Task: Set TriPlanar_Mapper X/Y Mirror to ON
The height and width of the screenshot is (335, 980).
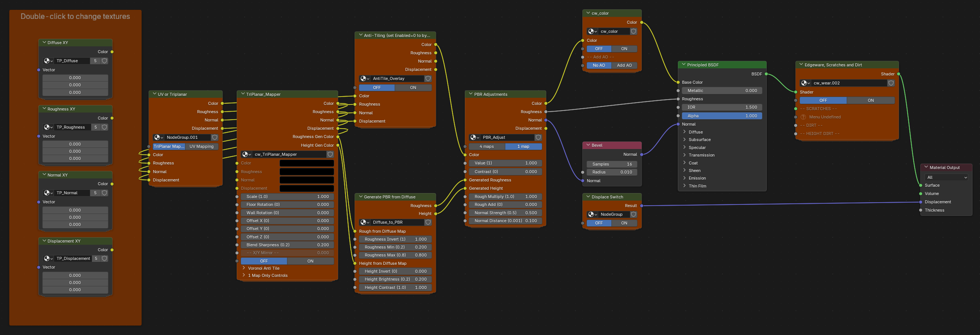Action: click(x=310, y=261)
